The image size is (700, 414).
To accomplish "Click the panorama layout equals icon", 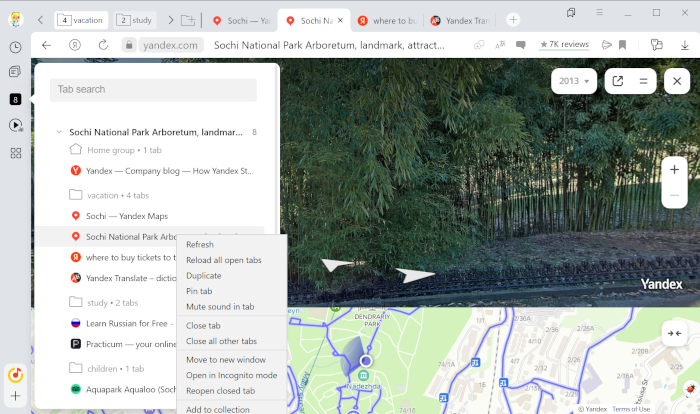I will coord(643,81).
